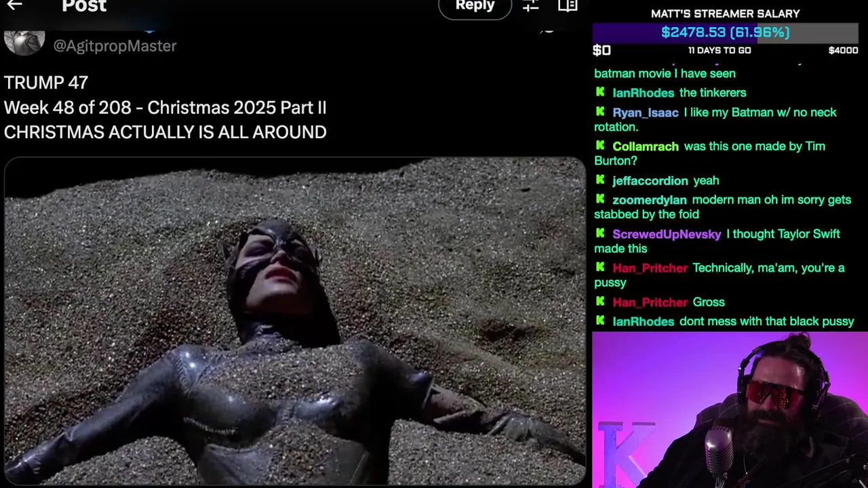Image resolution: width=868 pixels, height=488 pixels.
Task: Open the Catwoman snow image in the post
Action: (295, 321)
